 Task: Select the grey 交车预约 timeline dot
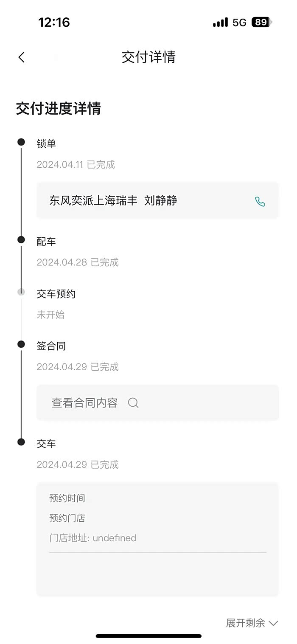(21, 292)
